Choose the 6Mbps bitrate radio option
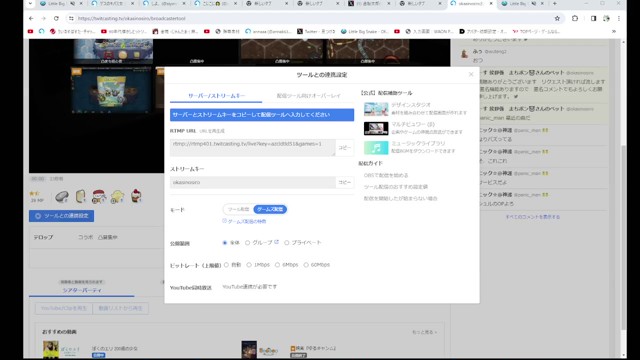Viewport: 640px width, 360px height. tap(278, 265)
